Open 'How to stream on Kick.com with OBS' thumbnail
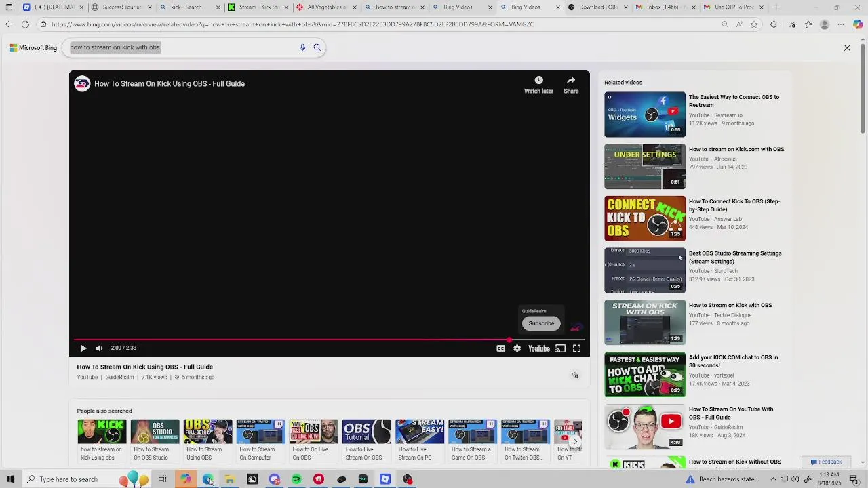 645,167
